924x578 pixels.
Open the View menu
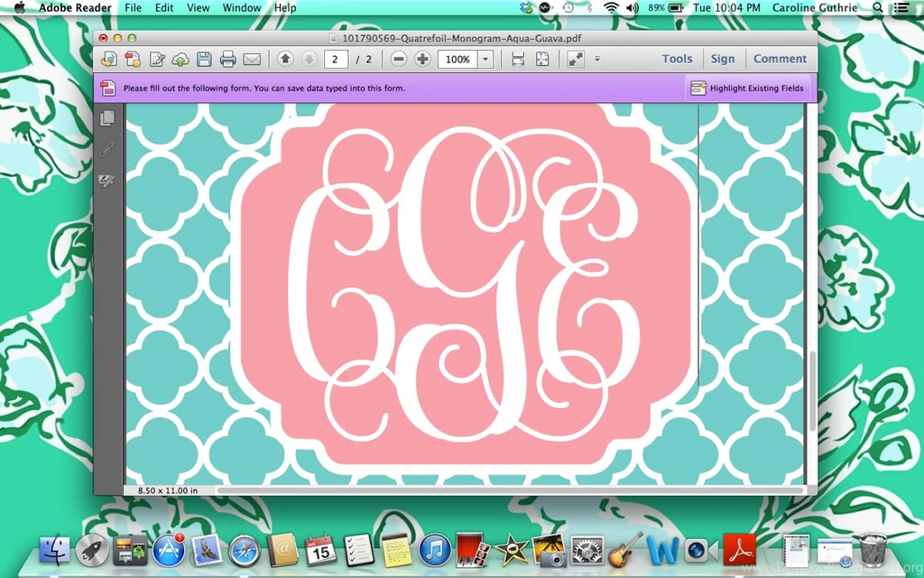coord(198,7)
